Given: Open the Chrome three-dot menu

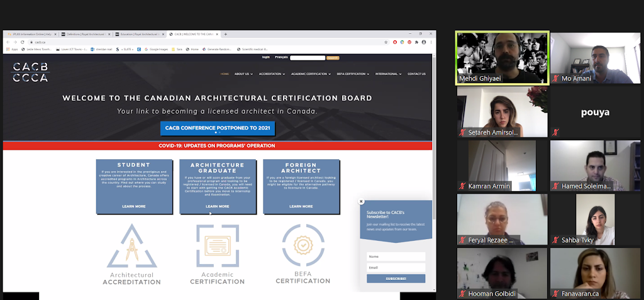Looking at the screenshot, I should (431, 42).
